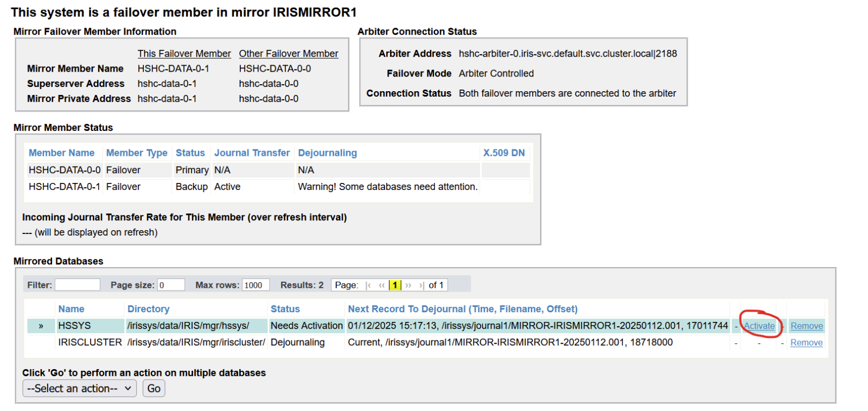Click the Max rows input field

(x=255, y=285)
